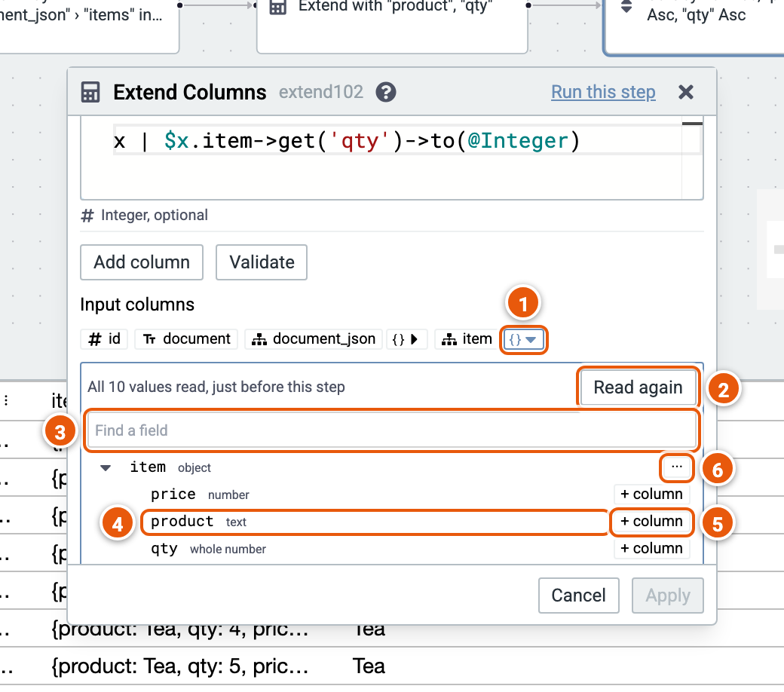Click the table cell '{product: Tea, qty: 5, pric…'
784x692 pixels.
coord(180,666)
